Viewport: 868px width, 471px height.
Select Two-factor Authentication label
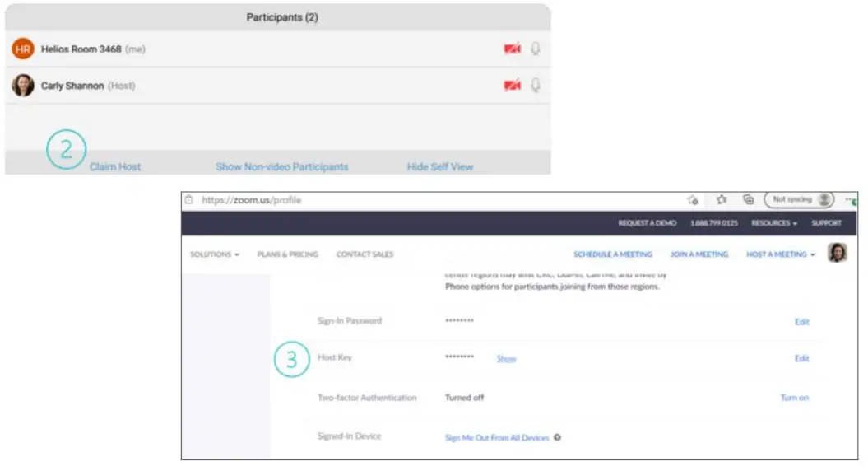366,398
